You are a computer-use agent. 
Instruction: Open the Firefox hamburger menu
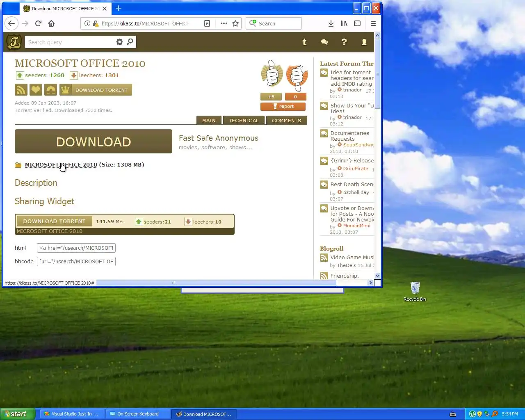point(373,23)
